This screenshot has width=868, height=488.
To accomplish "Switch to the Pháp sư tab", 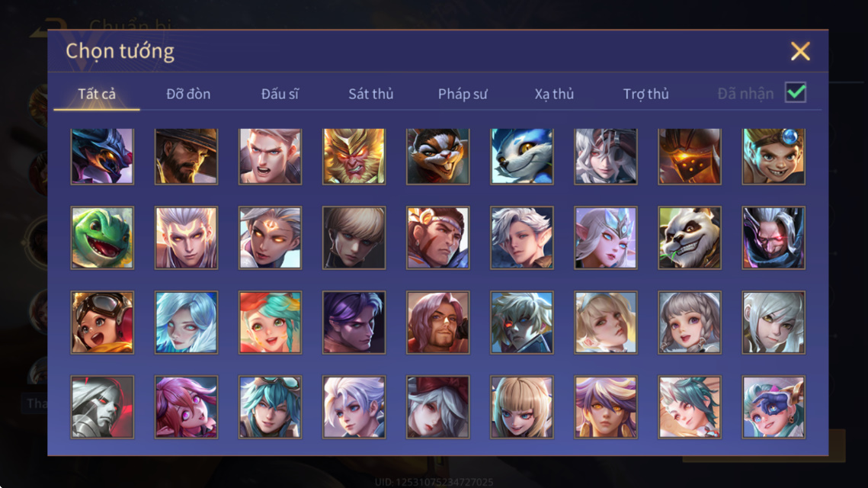I will point(463,94).
